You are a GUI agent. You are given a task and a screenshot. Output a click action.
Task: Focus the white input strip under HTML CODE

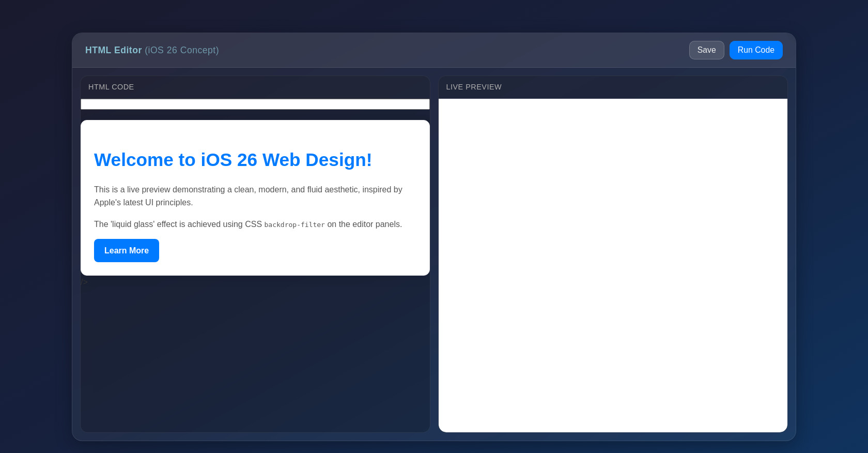pos(255,104)
